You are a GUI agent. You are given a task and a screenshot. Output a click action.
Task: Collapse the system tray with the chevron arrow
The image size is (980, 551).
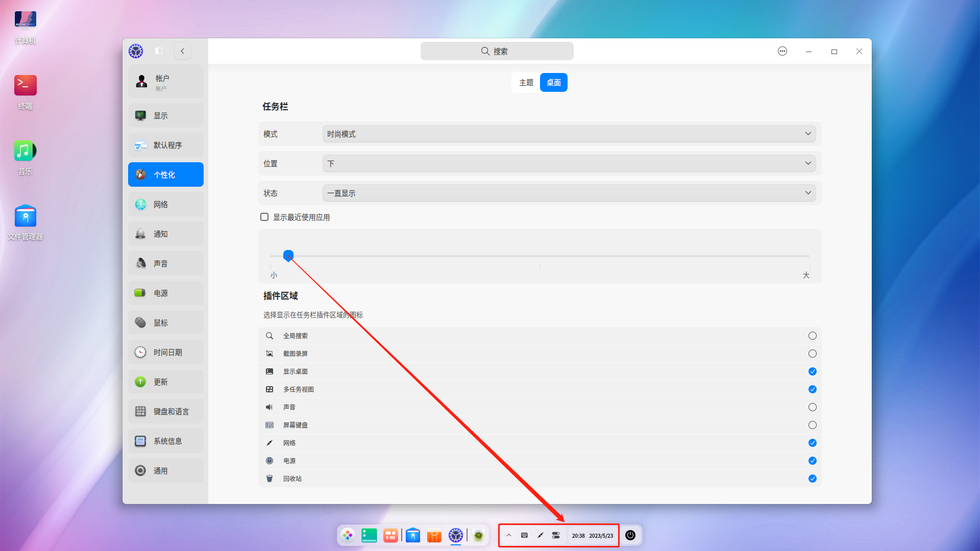(509, 535)
